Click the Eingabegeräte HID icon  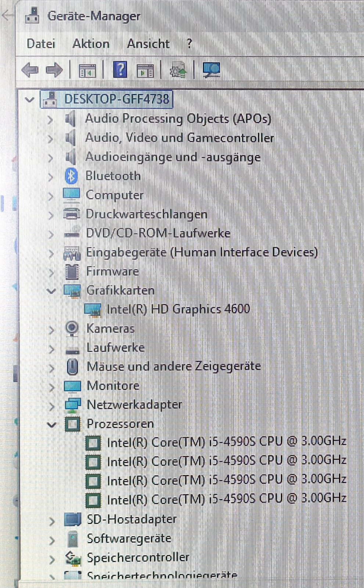[x=72, y=252]
